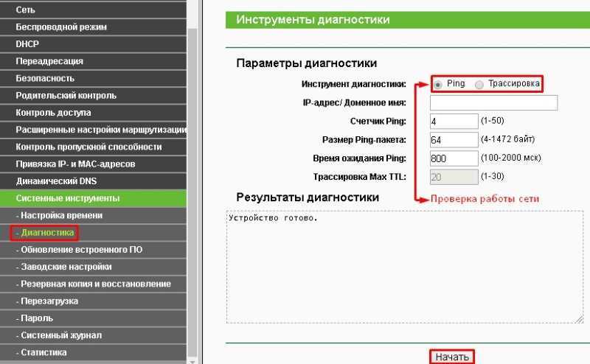590x364 pixels.
Task: Click the Время ожидания Ping field
Action: click(x=454, y=158)
